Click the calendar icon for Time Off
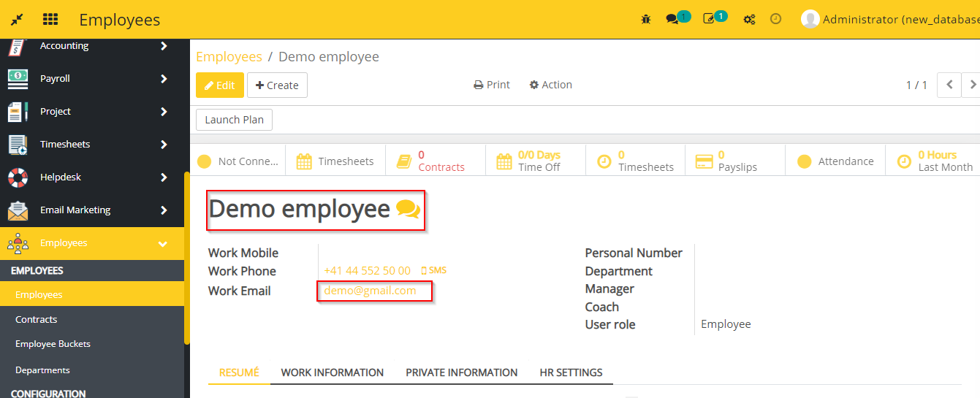This screenshot has width=980, height=398. (504, 161)
